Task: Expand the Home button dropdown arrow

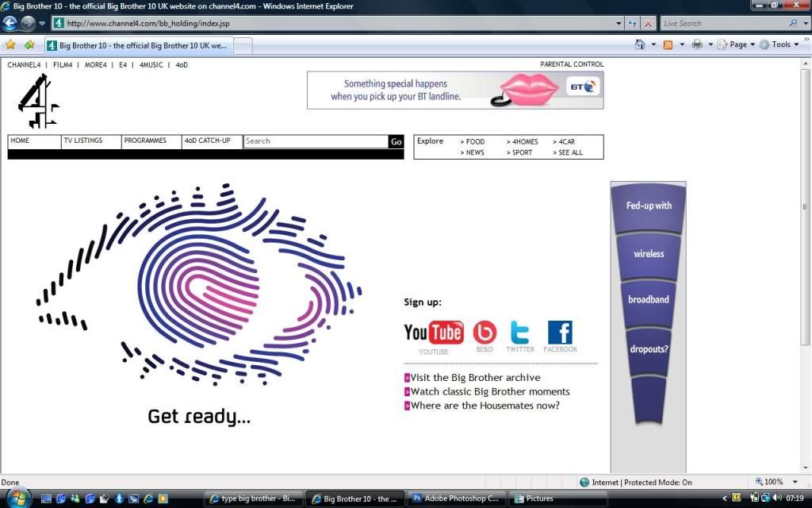Action: (x=653, y=44)
